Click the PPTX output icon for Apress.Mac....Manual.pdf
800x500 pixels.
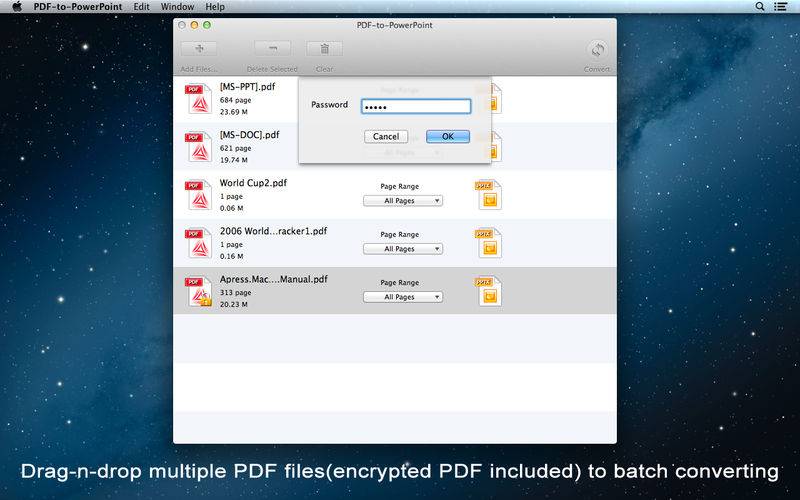[x=489, y=291]
